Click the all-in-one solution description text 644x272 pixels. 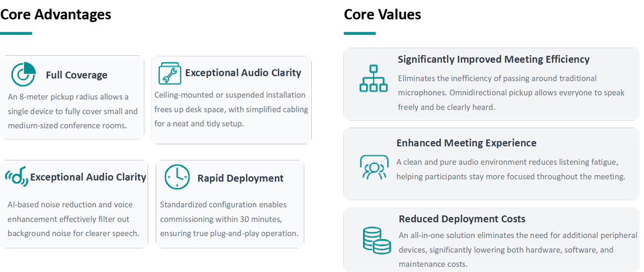[x=517, y=249]
